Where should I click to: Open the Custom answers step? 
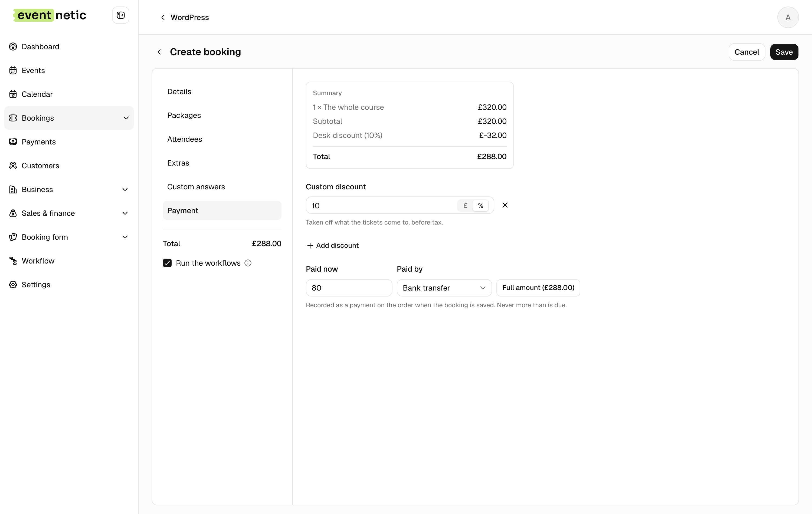click(x=222, y=187)
